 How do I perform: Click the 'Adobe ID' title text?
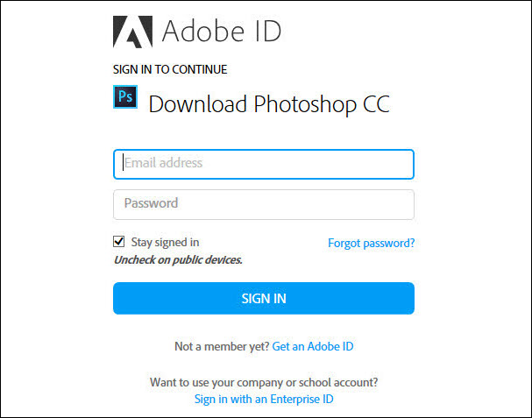222,32
